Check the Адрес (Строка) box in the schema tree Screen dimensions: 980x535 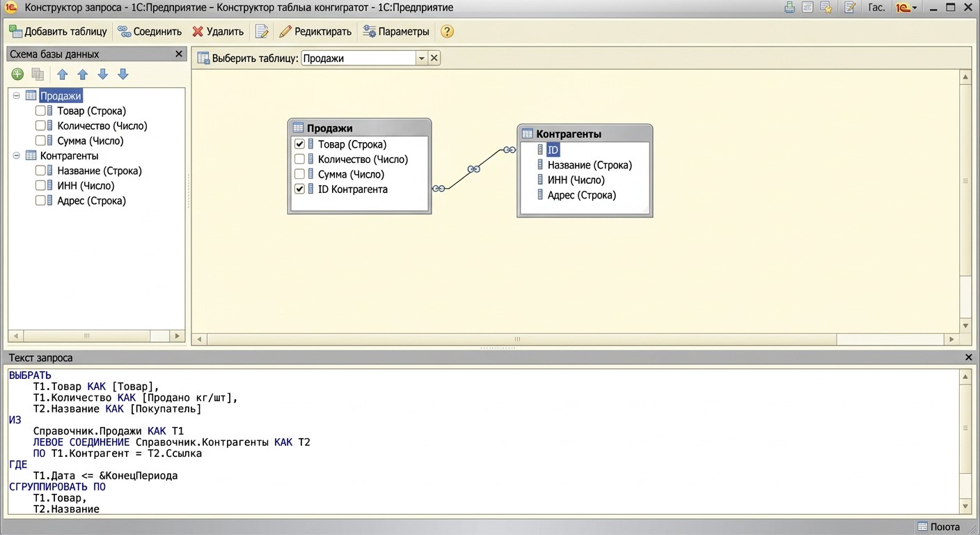click(40, 201)
